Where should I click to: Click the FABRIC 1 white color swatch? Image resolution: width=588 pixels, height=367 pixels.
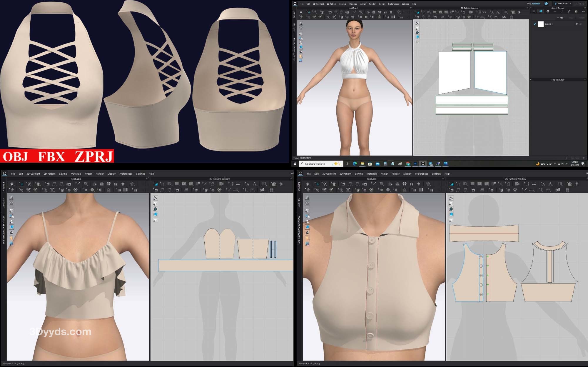(x=541, y=24)
